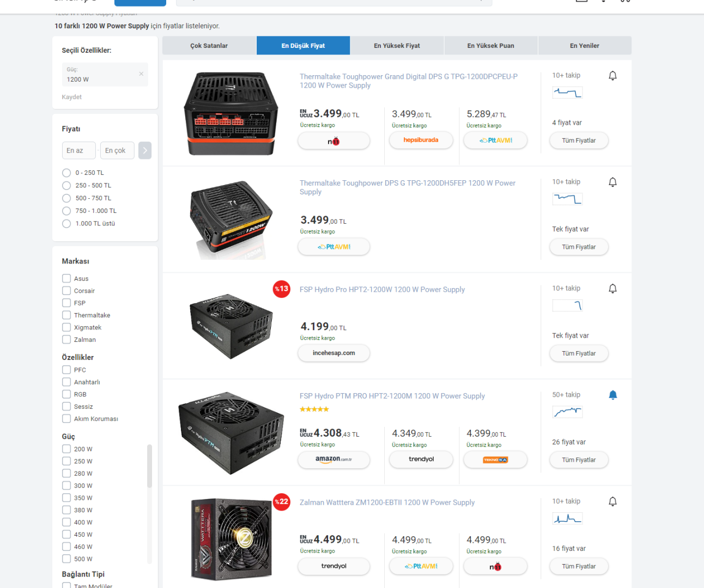Viewport: 704px width, 588px height.
Task: Check the Corsair brand filter
Action: tap(66, 291)
